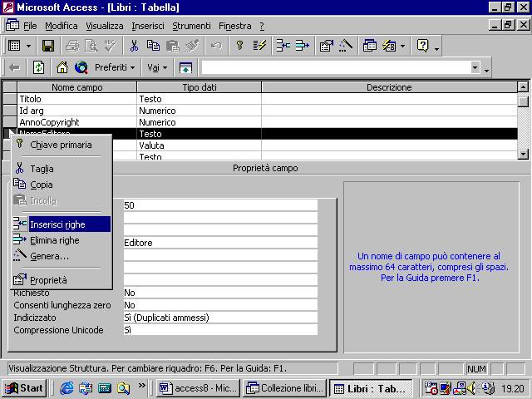Screen dimensions: 532x399
Task: Click the Refresh page icon
Action: tap(39, 67)
